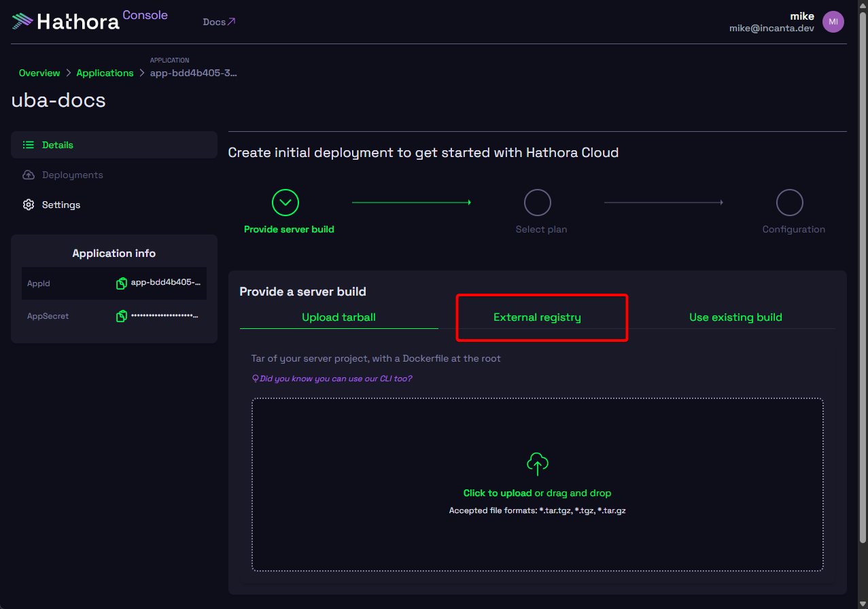Click the Hathora logo icon

coord(22,21)
